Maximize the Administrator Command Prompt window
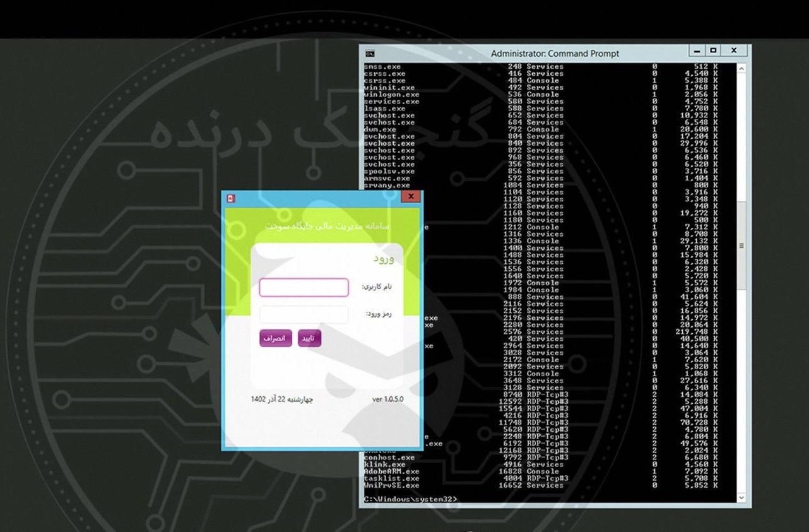 pyautogui.click(x=713, y=51)
